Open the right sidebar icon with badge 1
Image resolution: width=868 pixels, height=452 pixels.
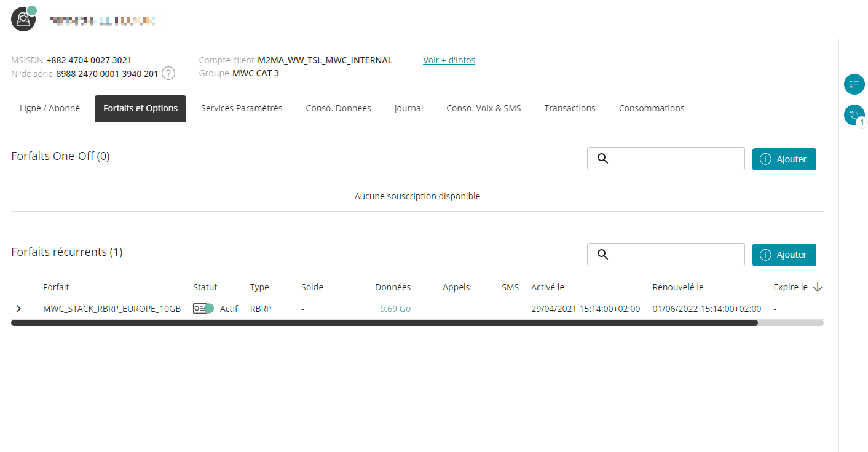pyautogui.click(x=854, y=115)
